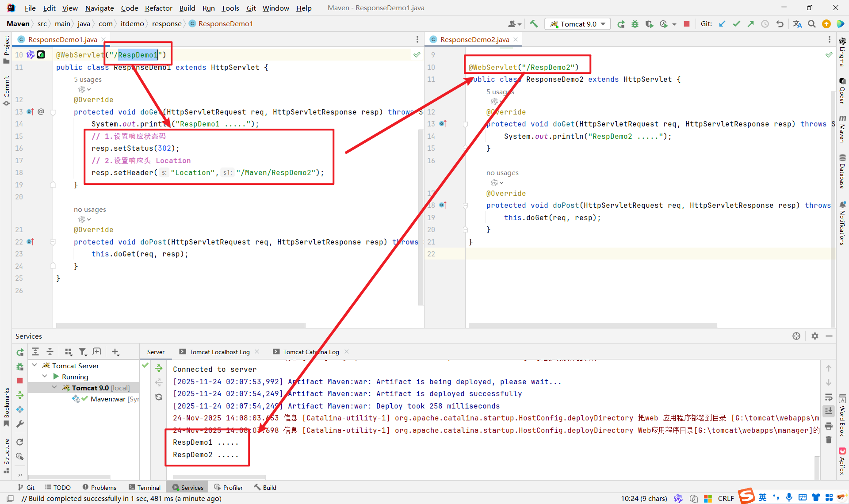
Task: Click the Git rollback arrow icon
Action: [x=780, y=24]
